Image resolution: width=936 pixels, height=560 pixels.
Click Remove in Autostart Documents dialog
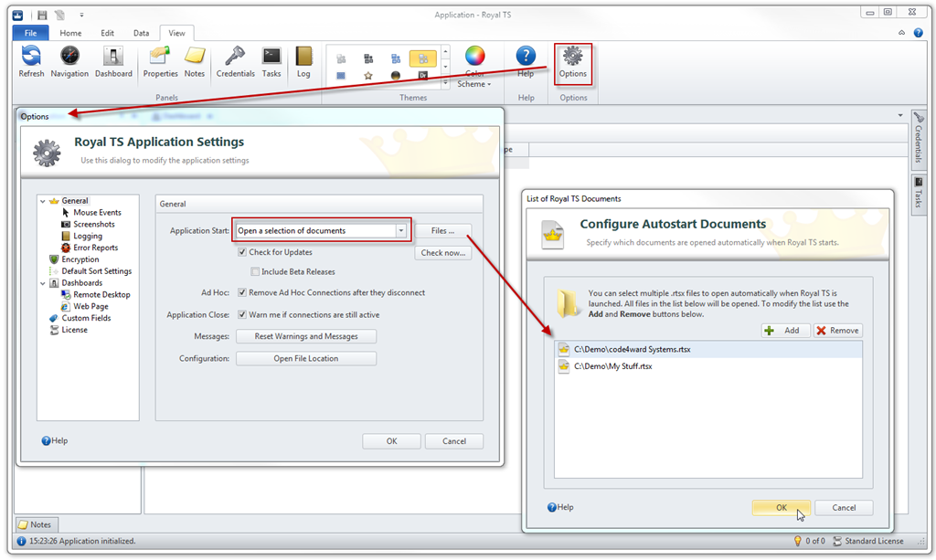[838, 331]
